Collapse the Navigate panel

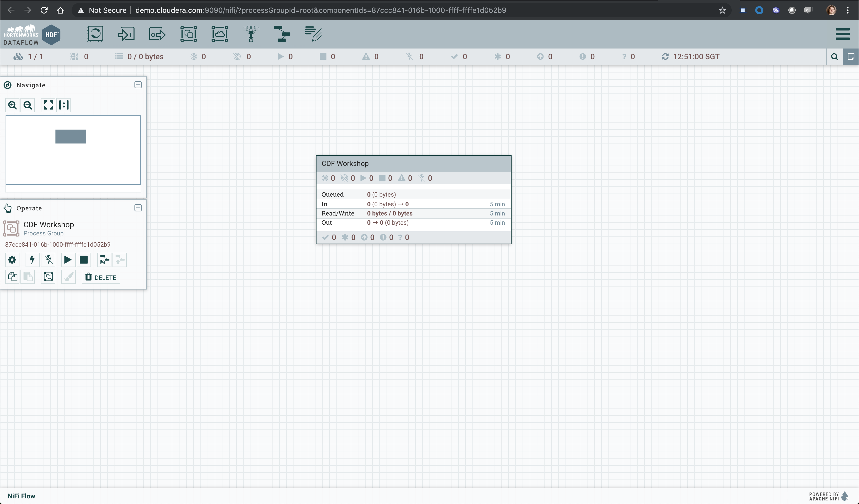(x=138, y=85)
